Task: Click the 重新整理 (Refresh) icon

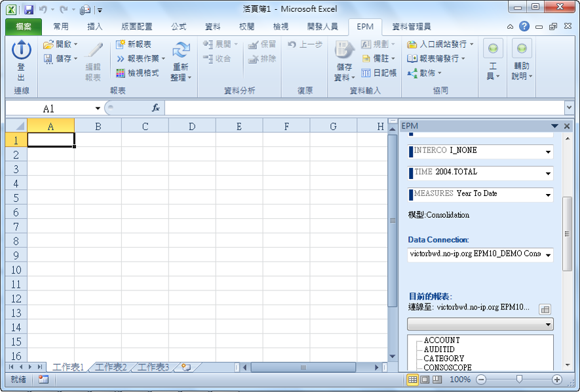Action: 180,51
